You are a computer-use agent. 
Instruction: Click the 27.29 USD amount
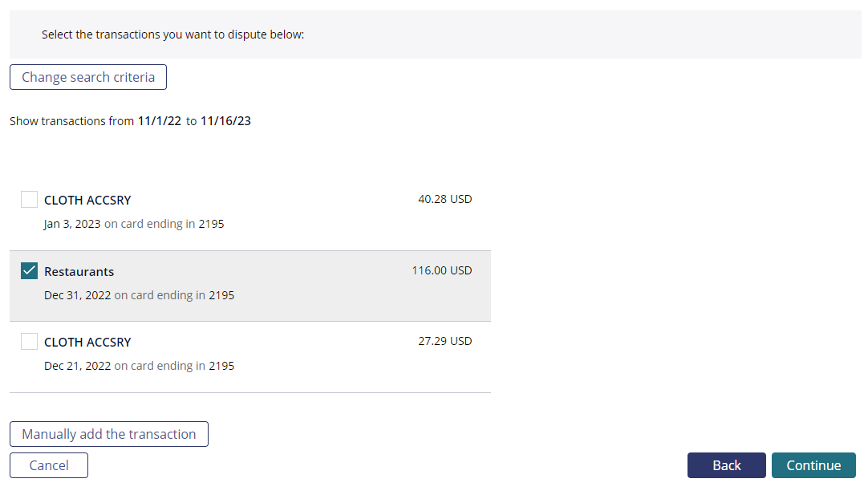click(x=445, y=341)
